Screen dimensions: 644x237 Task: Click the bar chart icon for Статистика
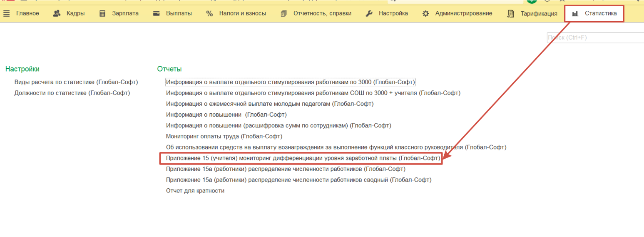pyautogui.click(x=575, y=13)
